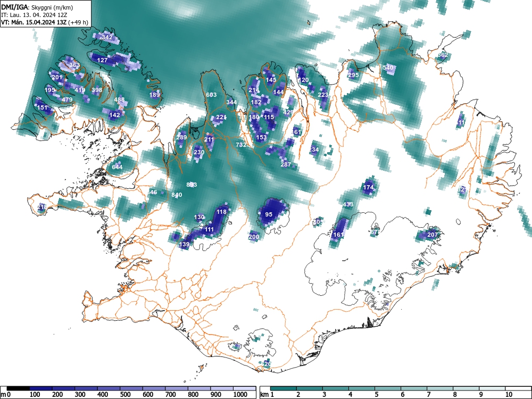532x399 pixels.
Task: Click visibility value 429 on the map
Action: (x=288, y=113)
